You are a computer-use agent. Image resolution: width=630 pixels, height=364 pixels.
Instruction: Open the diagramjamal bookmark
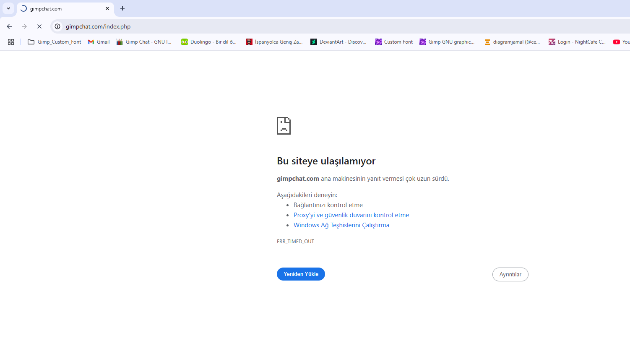coord(512,42)
